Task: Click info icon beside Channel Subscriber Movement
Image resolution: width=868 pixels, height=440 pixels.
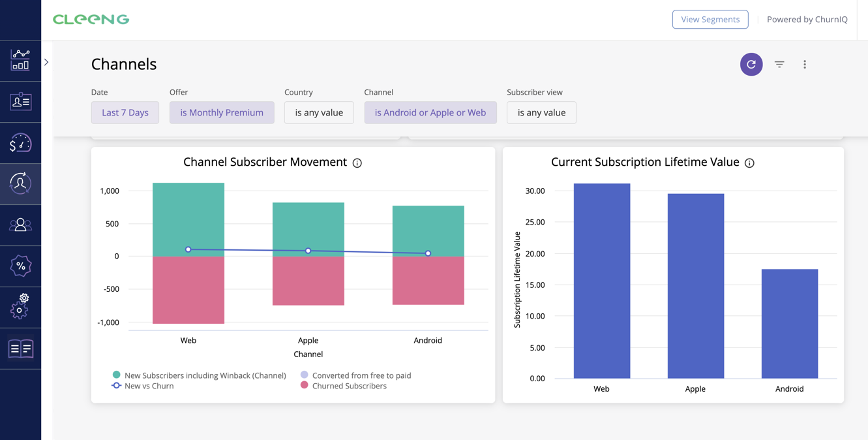Action: 357,163
